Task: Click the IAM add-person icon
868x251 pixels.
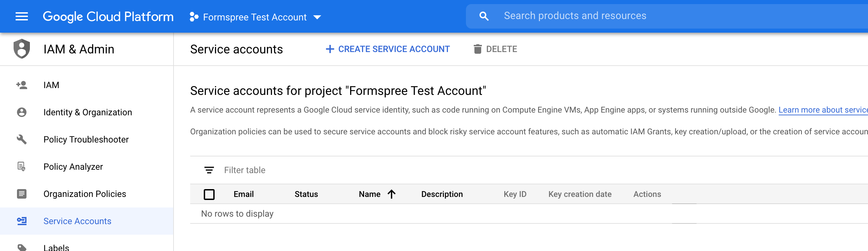Action: pos(22,85)
